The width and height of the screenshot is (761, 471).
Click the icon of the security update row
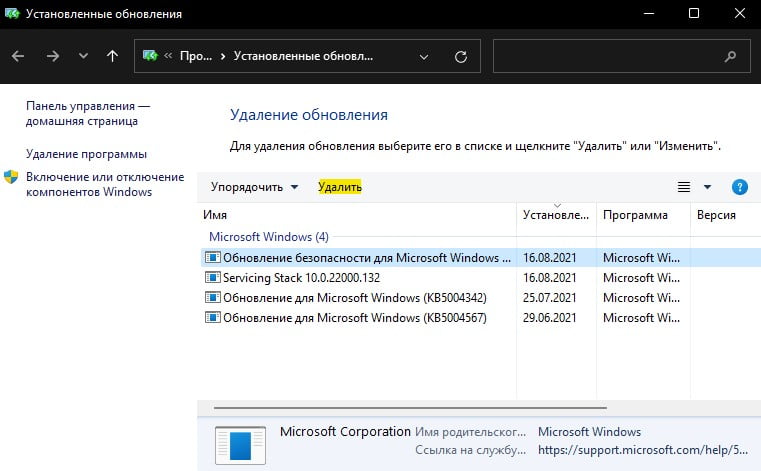click(213, 257)
